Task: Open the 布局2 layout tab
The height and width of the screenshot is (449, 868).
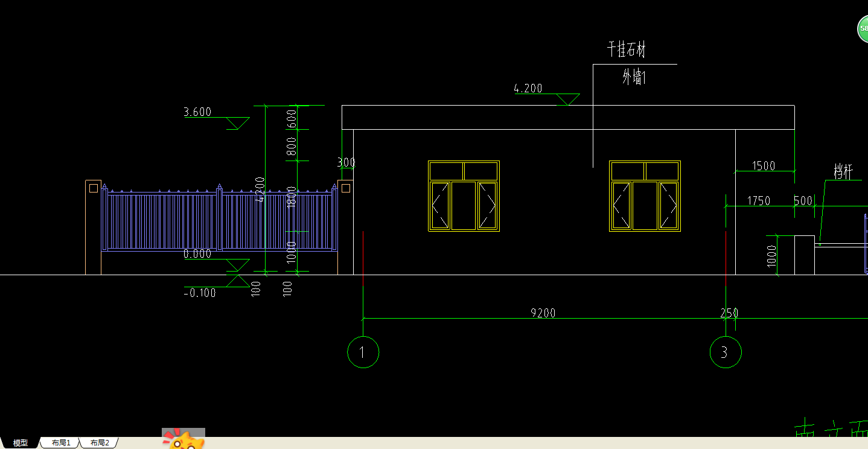Action: click(100, 443)
